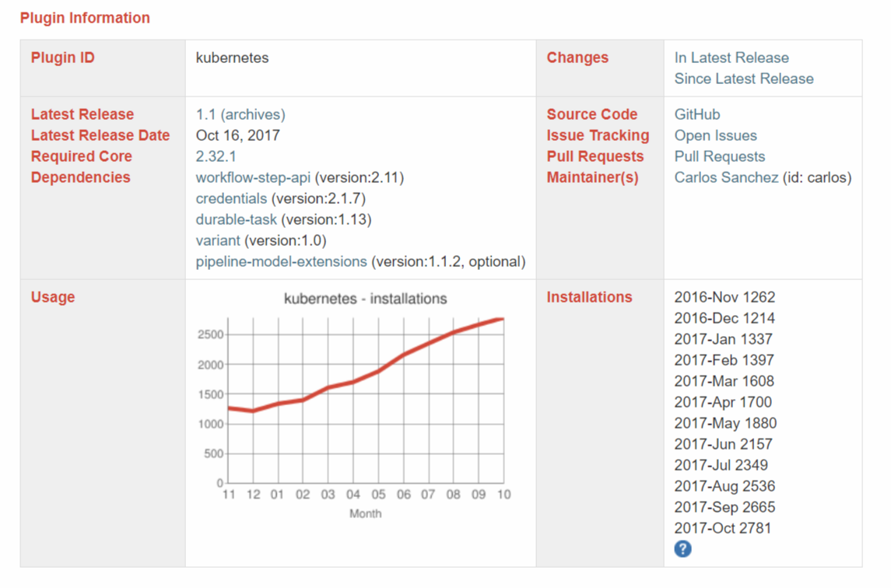The image size is (891, 588).
Task: Click the 2017-Apr 1700 installations entry
Action: (x=723, y=402)
